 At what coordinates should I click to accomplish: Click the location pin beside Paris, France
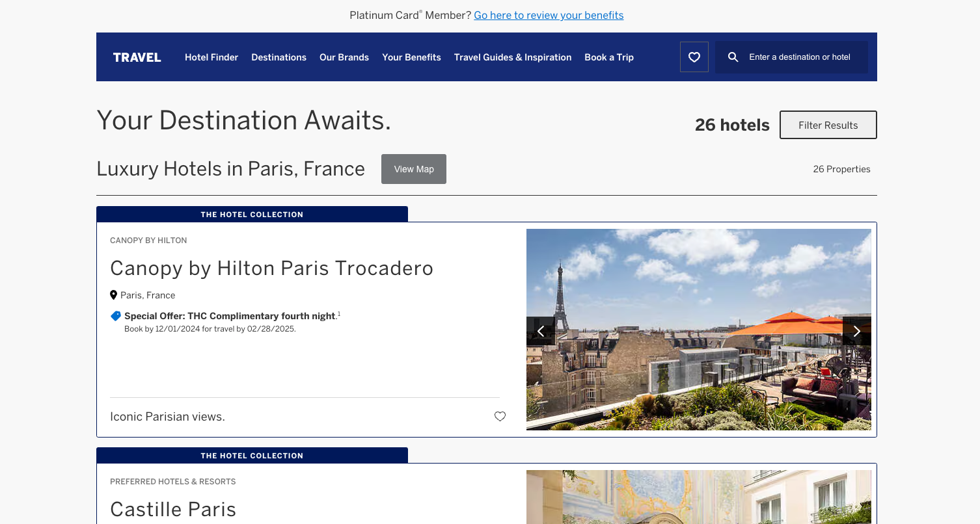(114, 295)
